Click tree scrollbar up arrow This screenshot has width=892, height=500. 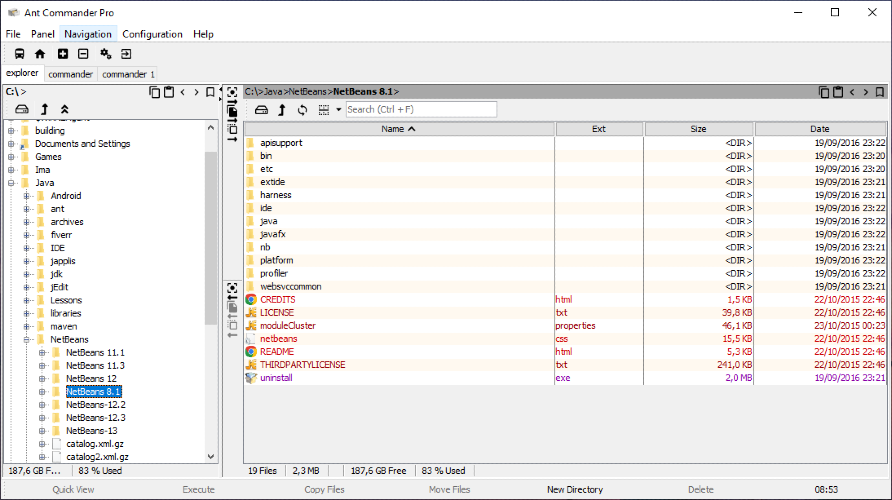(x=211, y=128)
